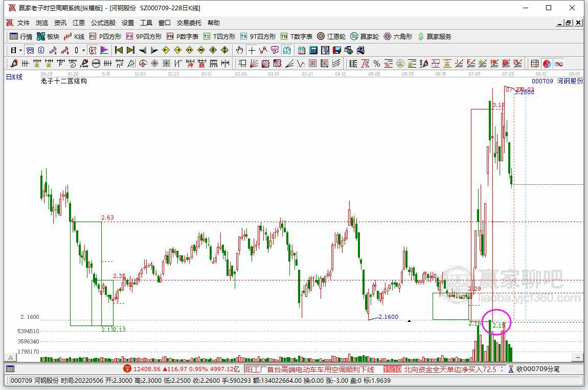The width and height of the screenshot is (588, 390).
Task: Open the 六角形 hexagon tool
Action: point(398,36)
